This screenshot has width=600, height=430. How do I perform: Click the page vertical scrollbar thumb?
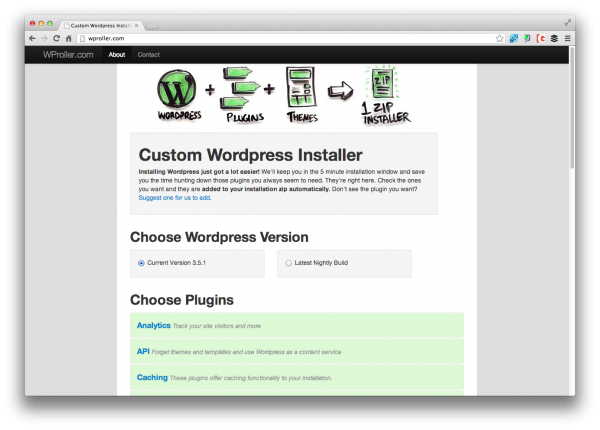pos(572,108)
